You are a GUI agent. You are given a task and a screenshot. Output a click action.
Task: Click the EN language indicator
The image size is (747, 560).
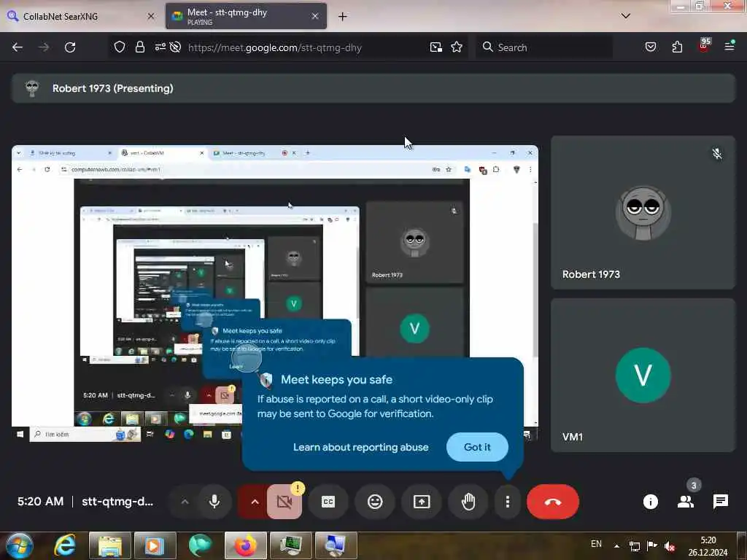tap(596, 544)
